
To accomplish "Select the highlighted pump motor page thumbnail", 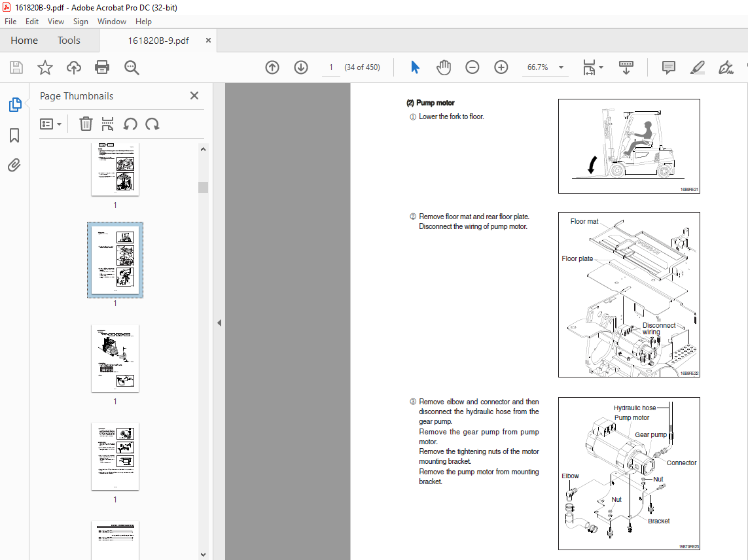I will pyautogui.click(x=115, y=260).
